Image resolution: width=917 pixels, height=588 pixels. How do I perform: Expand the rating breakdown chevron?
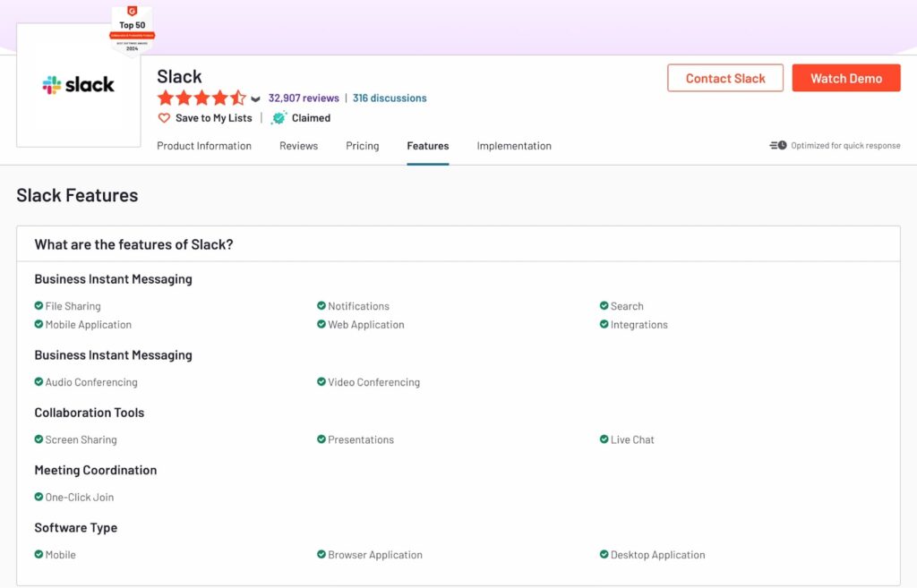pos(255,98)
